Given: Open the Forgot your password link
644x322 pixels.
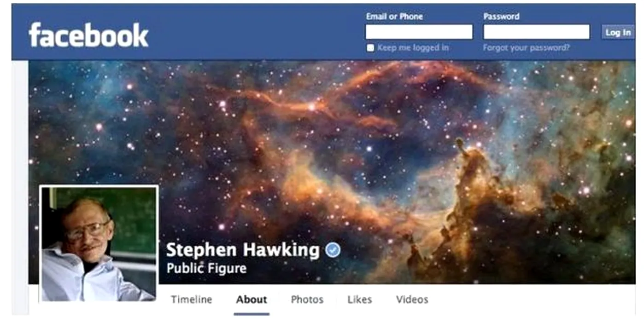Looking at the screenshot, I should tap(526, 47).
